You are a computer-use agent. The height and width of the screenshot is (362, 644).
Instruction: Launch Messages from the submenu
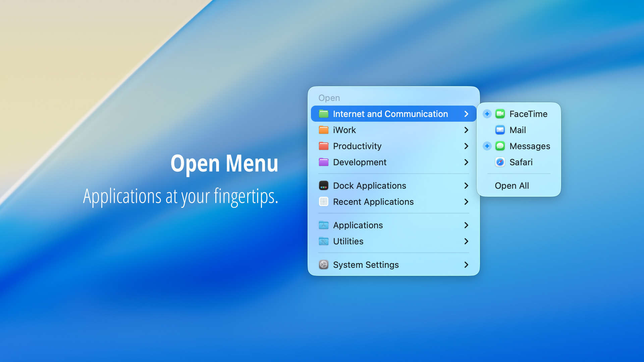[519, 146]
